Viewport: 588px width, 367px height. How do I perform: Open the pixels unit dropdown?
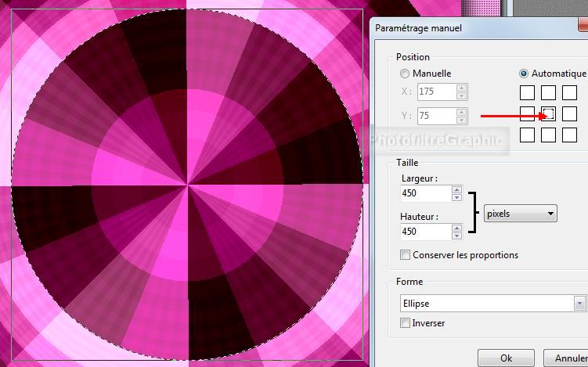pyautogui.click(x=520, y=213)
